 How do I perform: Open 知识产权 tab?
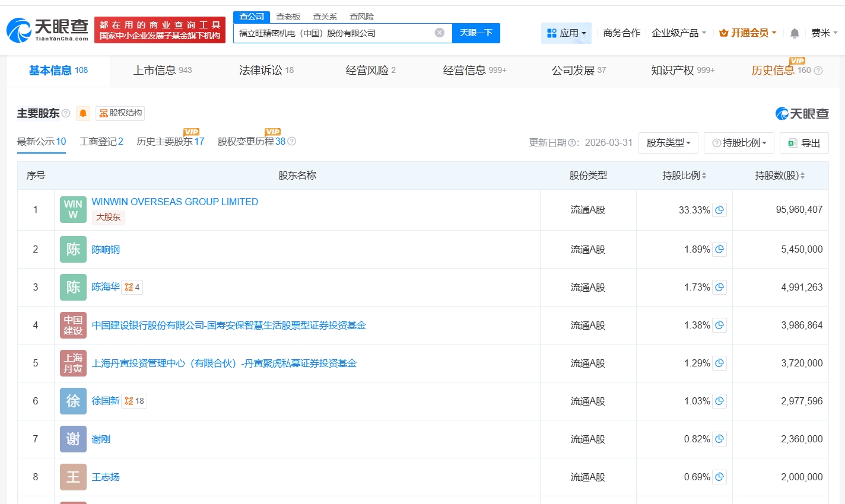point(683,71)
